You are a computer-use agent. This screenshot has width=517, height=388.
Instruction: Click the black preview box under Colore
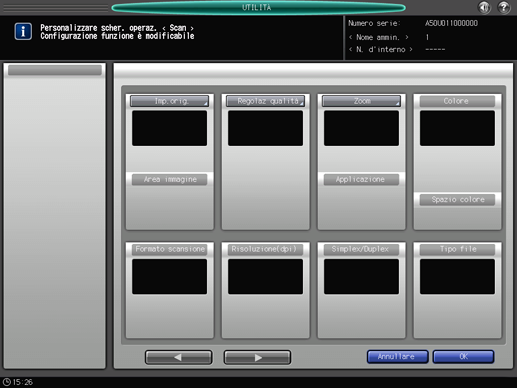click(457, 128)
